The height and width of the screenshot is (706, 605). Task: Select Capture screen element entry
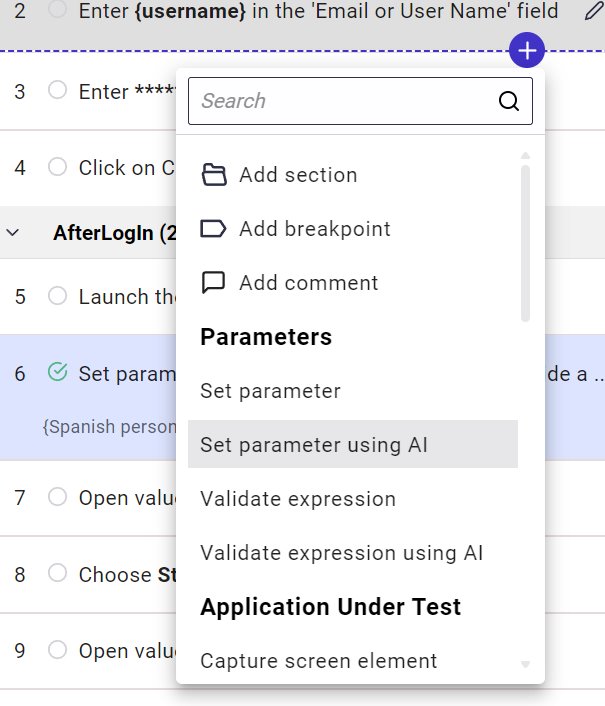pos(353,661)
